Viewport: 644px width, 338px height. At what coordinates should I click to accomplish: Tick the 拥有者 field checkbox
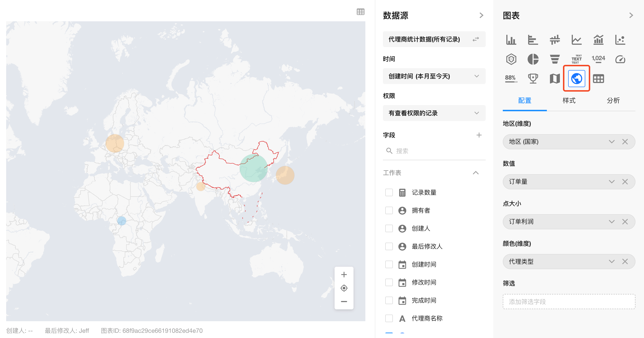click(x=389, y=210)
